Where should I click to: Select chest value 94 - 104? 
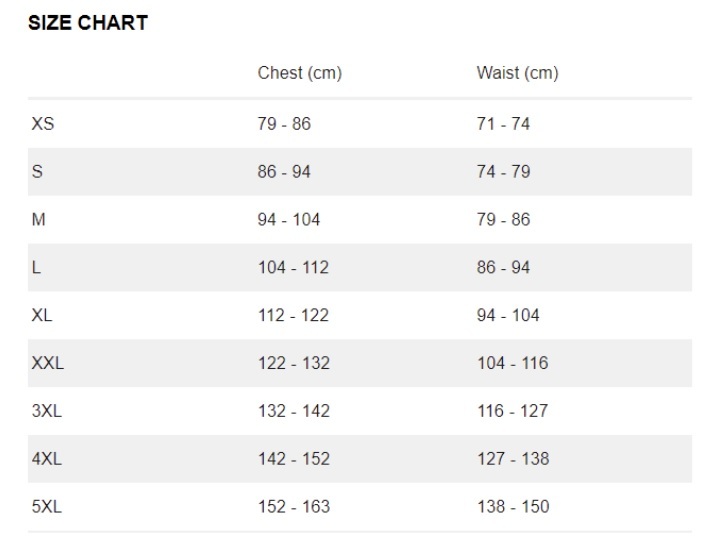(x=289, y=219)
